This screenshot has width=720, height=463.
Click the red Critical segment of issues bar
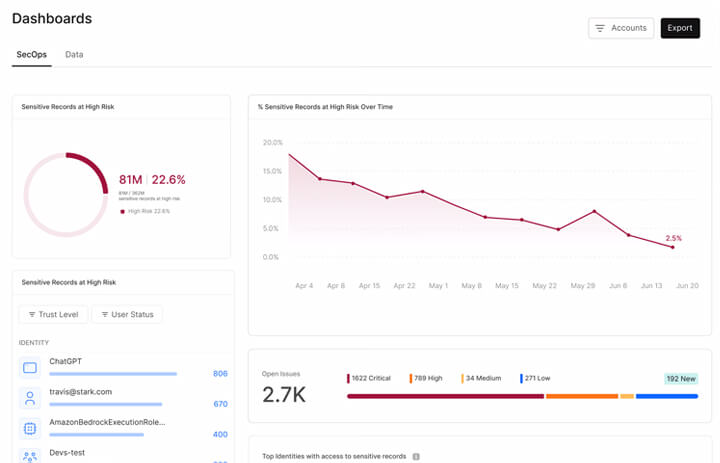445,396
